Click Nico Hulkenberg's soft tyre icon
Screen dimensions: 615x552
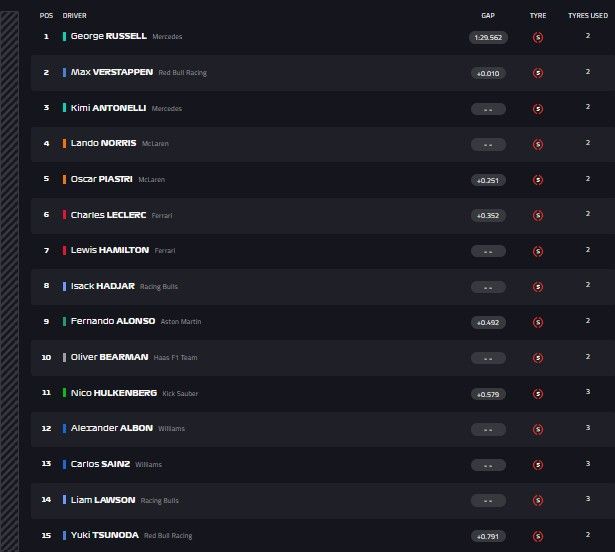538,393
